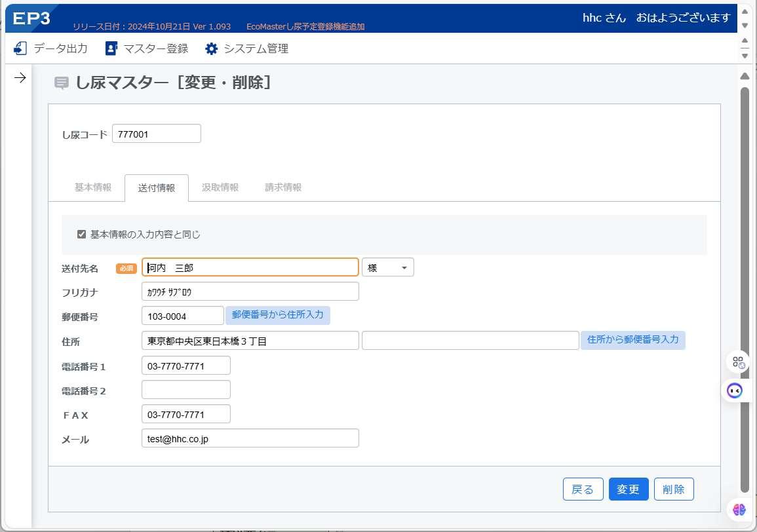Focus the メール input field
The height and width of the screenshot is (532, 757).
pyautogui.click(x=250, y=438)
